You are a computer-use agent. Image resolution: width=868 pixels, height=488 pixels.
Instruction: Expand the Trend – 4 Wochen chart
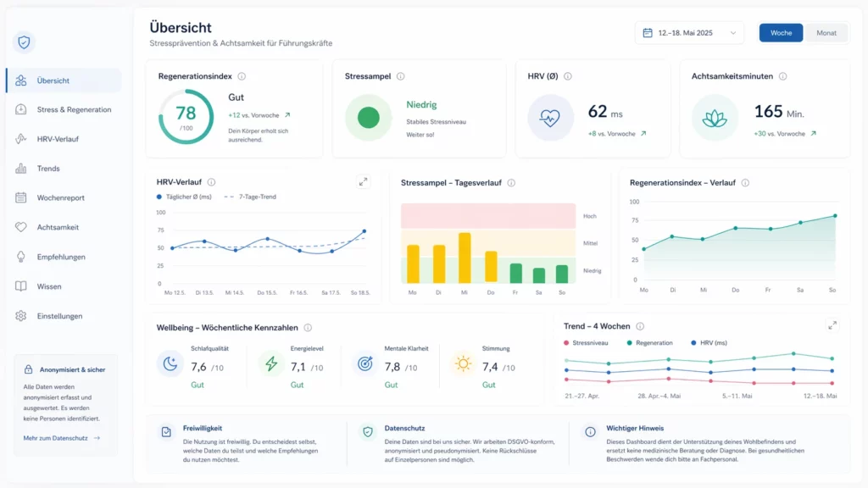(832, 324)
